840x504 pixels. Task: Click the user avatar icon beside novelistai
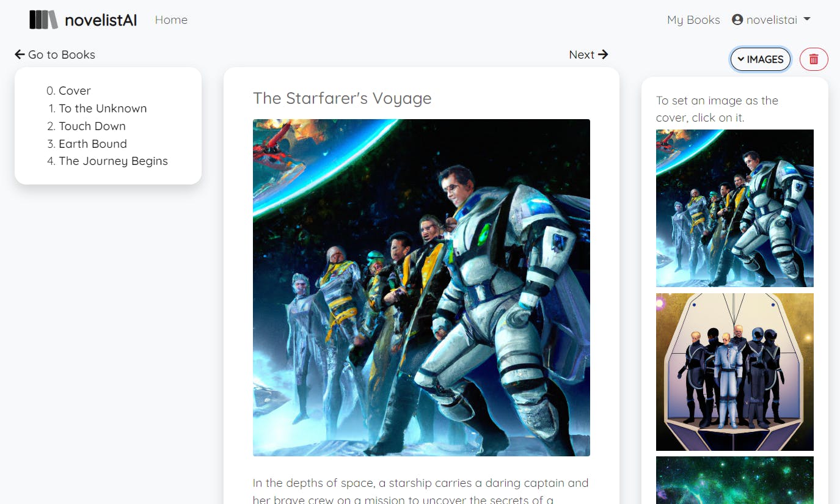[x=737, y=20]
